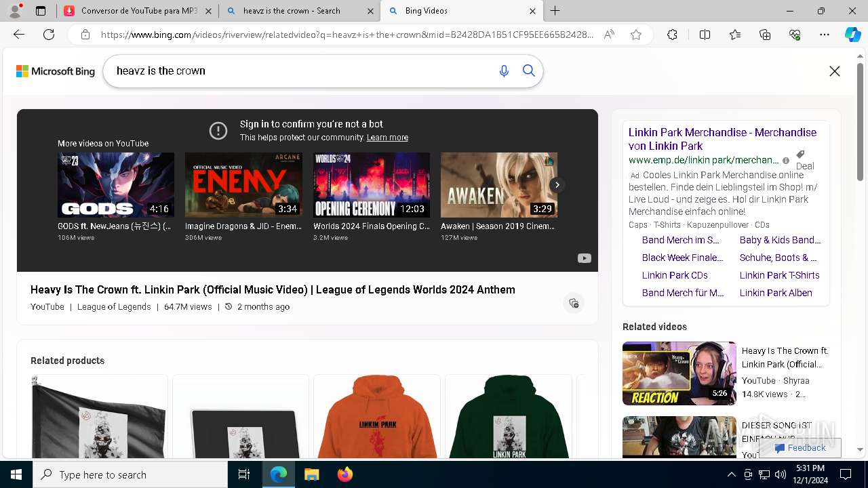868x488 pixels.
Task: Open the YouTube source link below title
Action: pos(47,307)
